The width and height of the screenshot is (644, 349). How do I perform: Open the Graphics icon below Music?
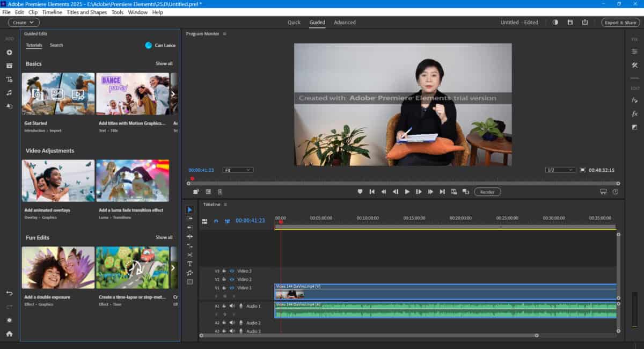pos(9,106)
